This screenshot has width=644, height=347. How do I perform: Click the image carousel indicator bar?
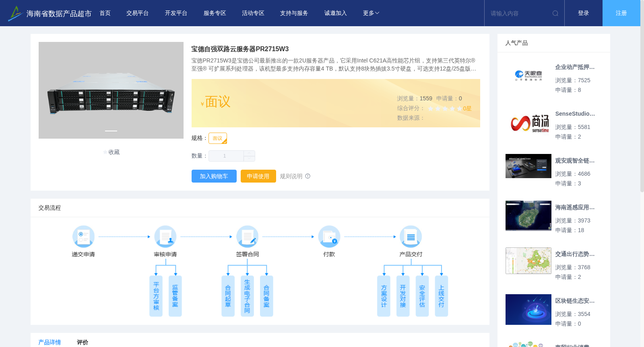[111, 131]
